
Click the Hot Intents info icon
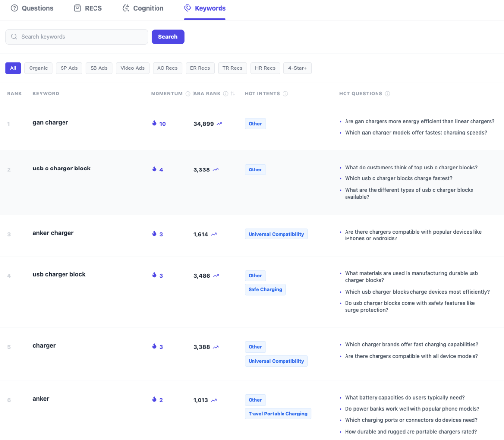(285, 94)
